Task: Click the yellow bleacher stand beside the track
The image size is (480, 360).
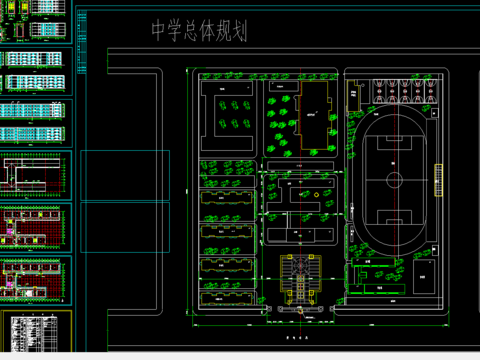Action: click(438, 180)
